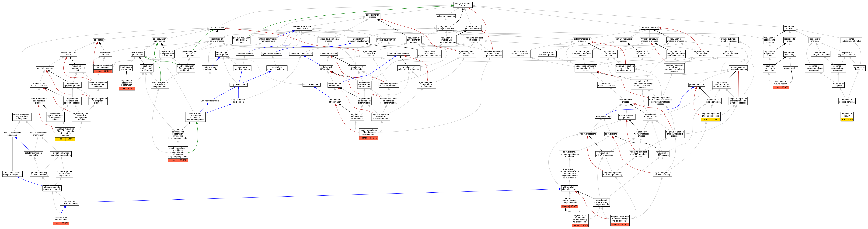Select the 'apoptotic process' node
The image size is (868, 229).
tap(45, 68)
